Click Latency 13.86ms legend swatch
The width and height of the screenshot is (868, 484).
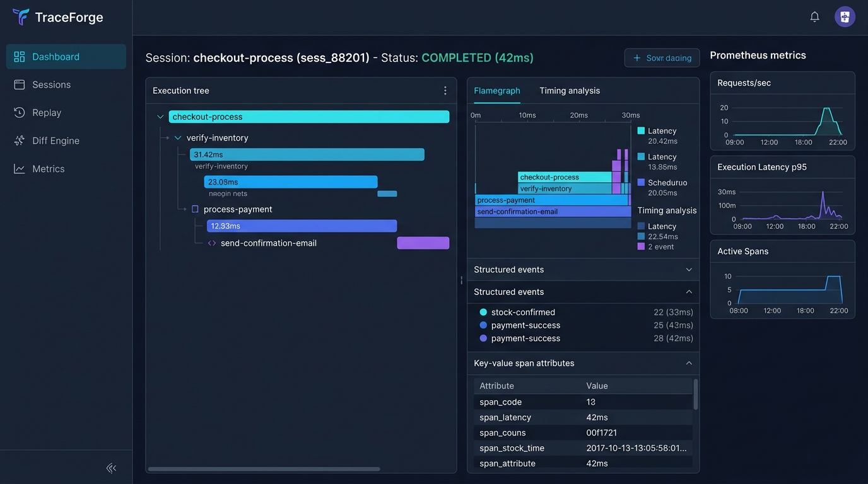[641, 156]
